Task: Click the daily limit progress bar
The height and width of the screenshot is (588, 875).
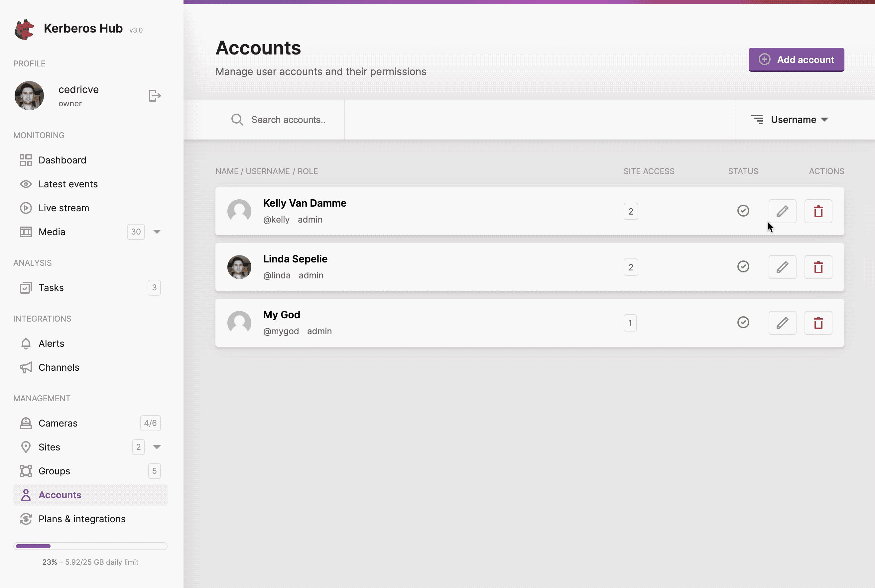Action: (x=91, y=546)
